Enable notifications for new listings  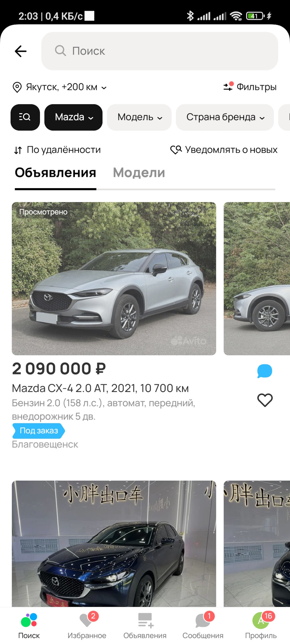tap(224, 150)
